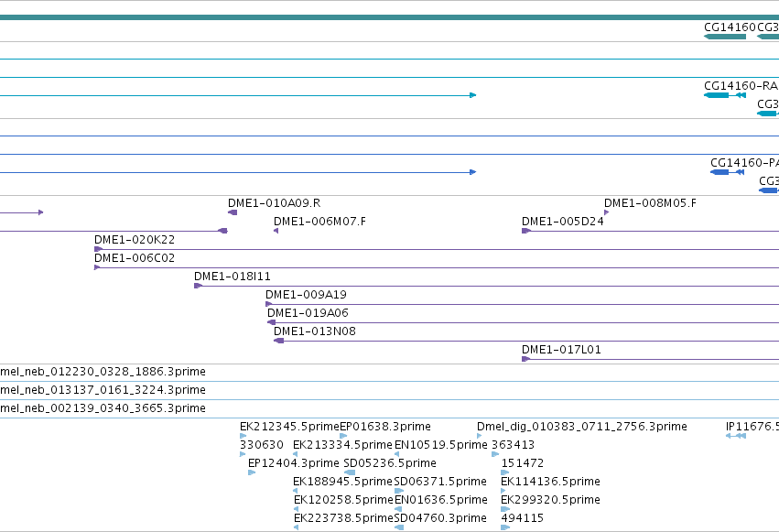779x532 pixels.
Task: Click the EK120258.5prime EST label
Action: point(343,501)
